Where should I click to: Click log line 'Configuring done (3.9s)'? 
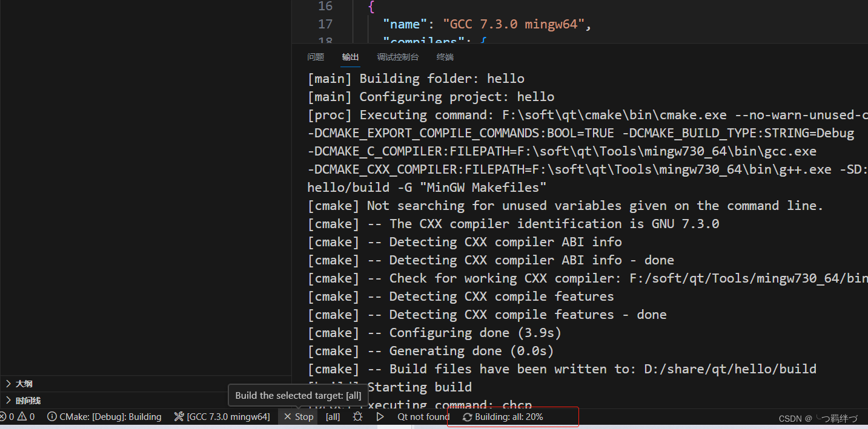click(x=434, y=333)
